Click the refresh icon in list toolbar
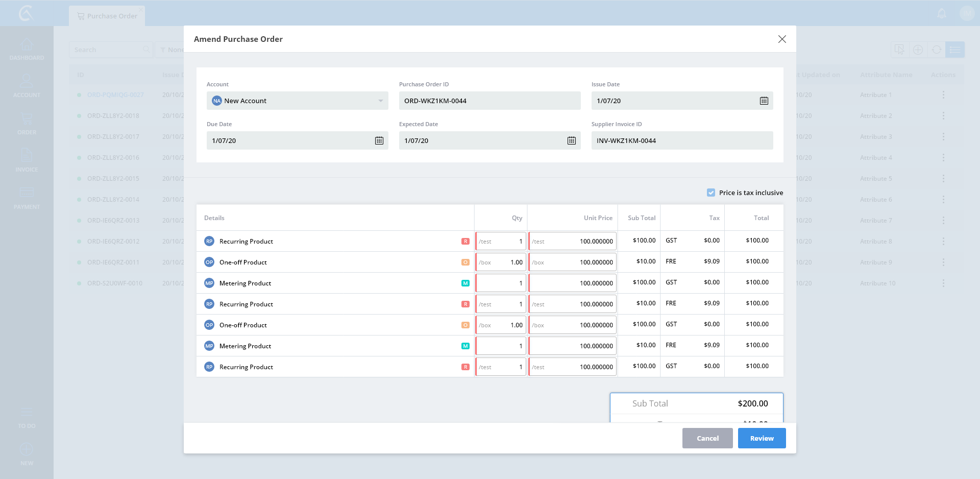 tap(936, 50)
